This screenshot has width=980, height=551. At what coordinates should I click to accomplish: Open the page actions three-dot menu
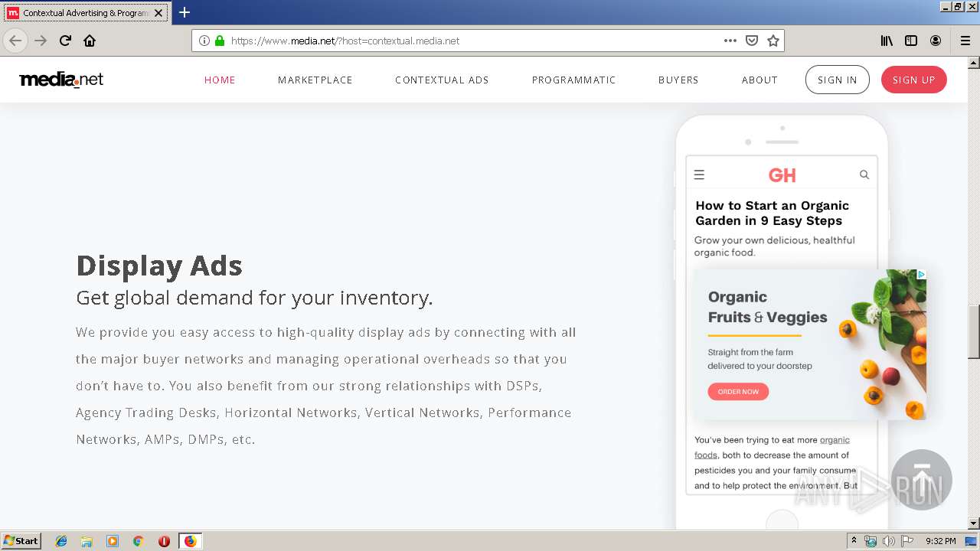click(x=730, y=41)
